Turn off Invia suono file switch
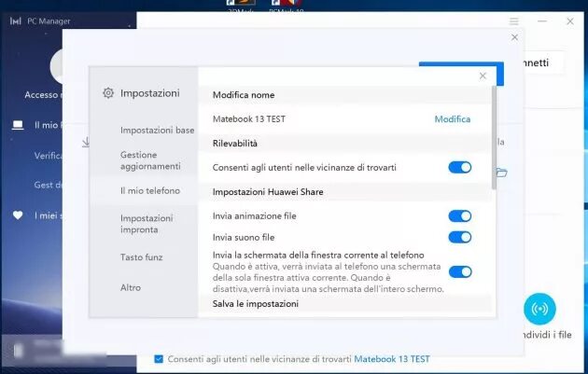 tap(460, 237)
